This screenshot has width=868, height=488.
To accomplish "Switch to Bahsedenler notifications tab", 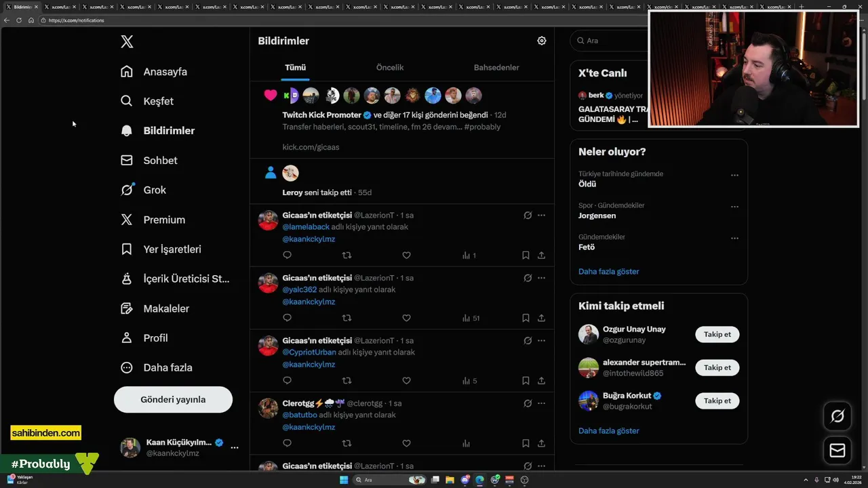I will (x=496, y=68).
